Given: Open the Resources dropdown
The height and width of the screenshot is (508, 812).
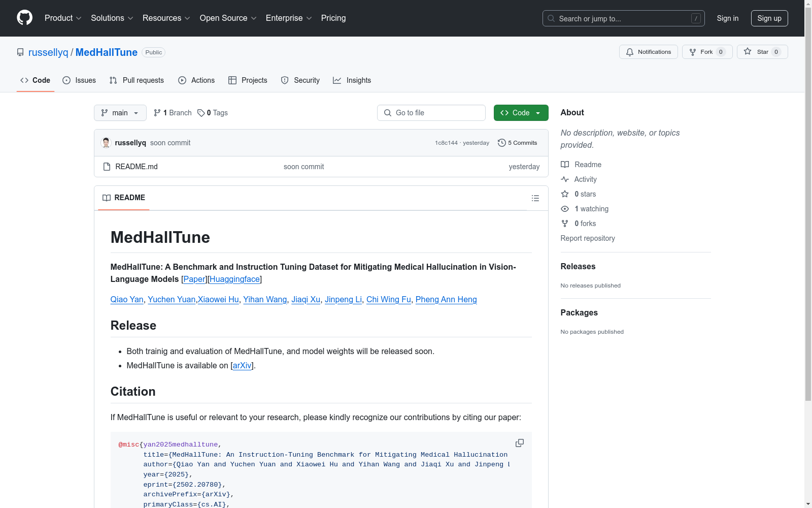Looking at the screenshot, I should click(166, 18).
